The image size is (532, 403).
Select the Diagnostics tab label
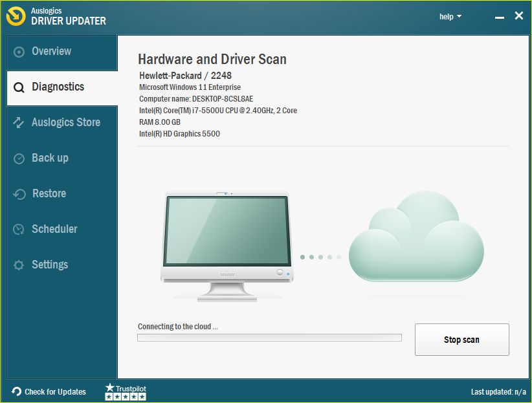(x=58, y=87)
